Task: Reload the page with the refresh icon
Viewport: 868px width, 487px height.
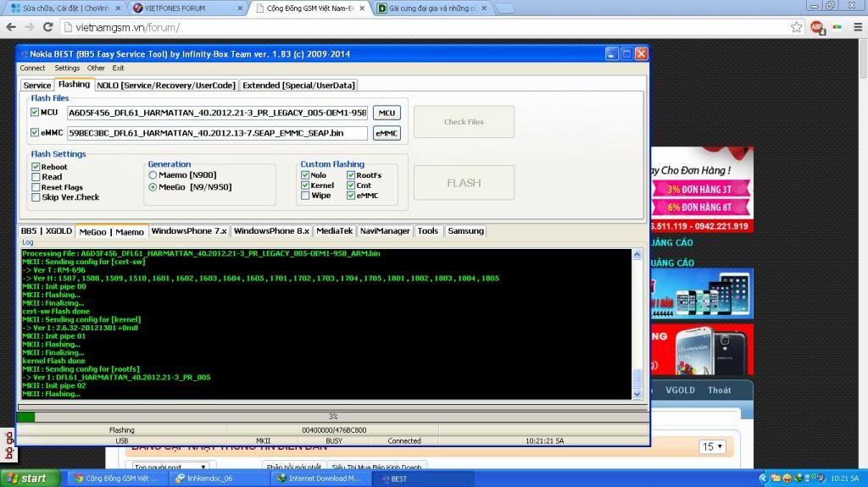Action: tap(47, 27)
